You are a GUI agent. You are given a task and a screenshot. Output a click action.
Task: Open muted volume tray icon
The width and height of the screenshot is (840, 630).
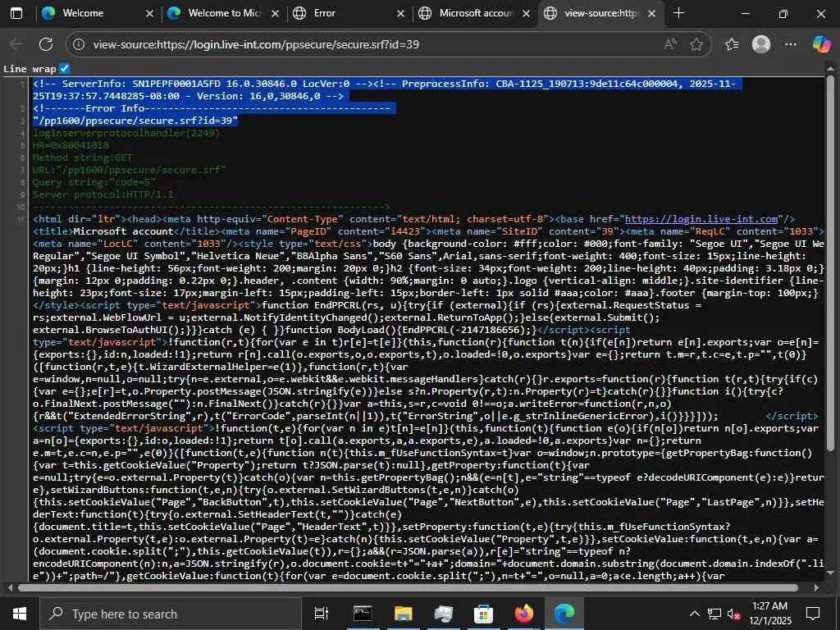[733, 614]
